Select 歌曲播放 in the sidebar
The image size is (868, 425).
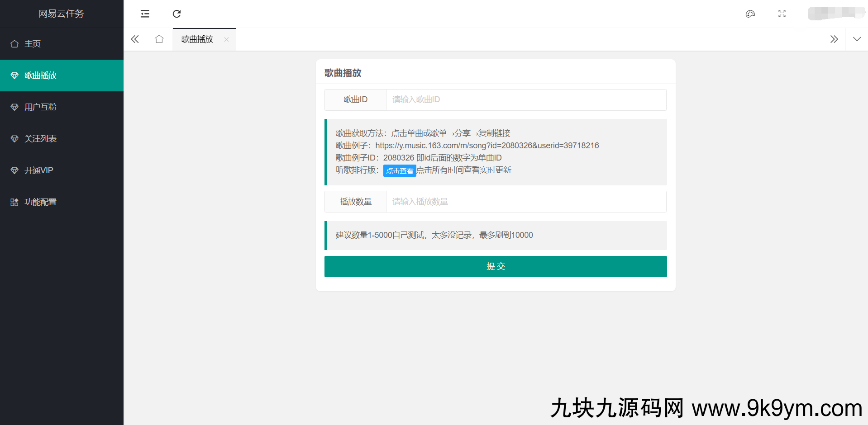pyautogui.click(x=39, y=75)
